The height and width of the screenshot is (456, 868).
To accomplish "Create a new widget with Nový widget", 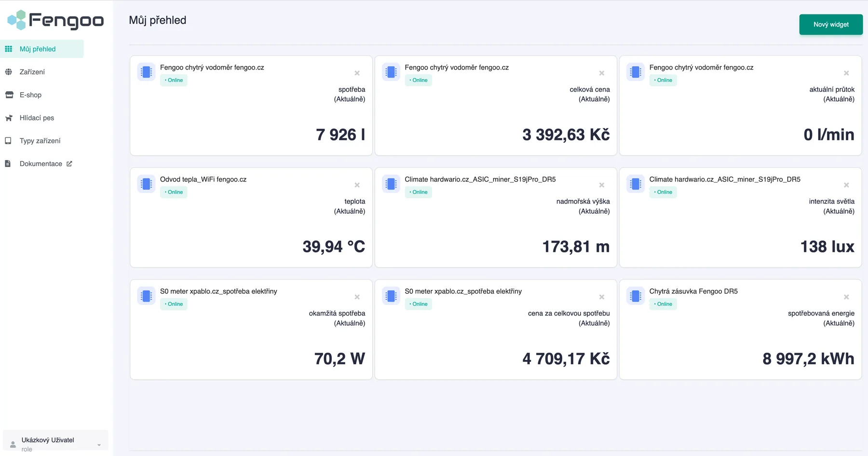I will 831,25.
